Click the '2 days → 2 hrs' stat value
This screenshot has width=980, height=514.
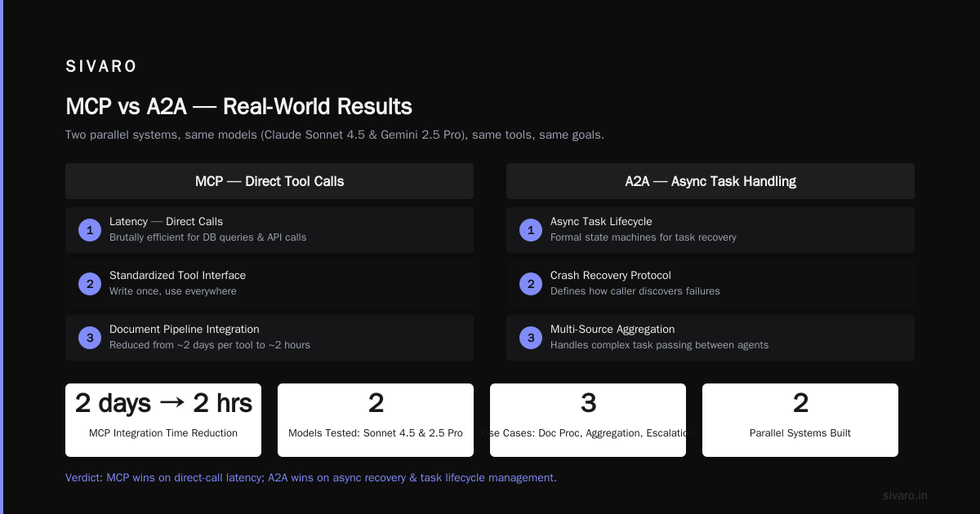click(163, 403)
